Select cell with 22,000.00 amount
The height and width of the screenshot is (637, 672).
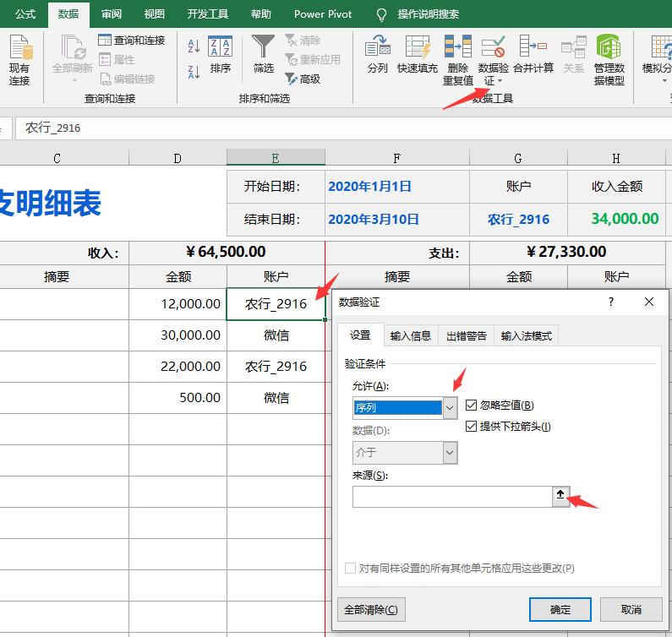(178, 367)
